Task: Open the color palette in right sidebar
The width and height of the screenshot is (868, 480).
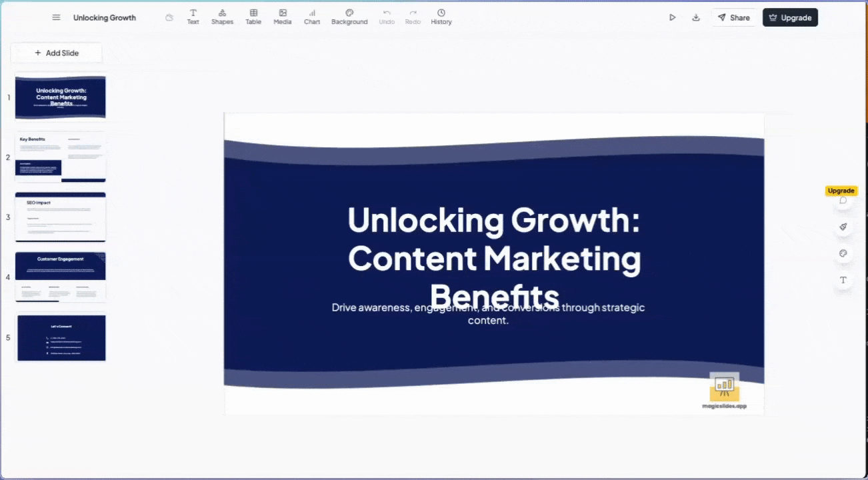Action: 843,253
